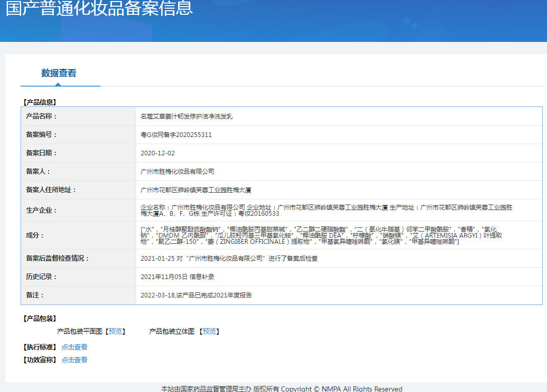Click the 备案后监督检查情况 row label

57,259
